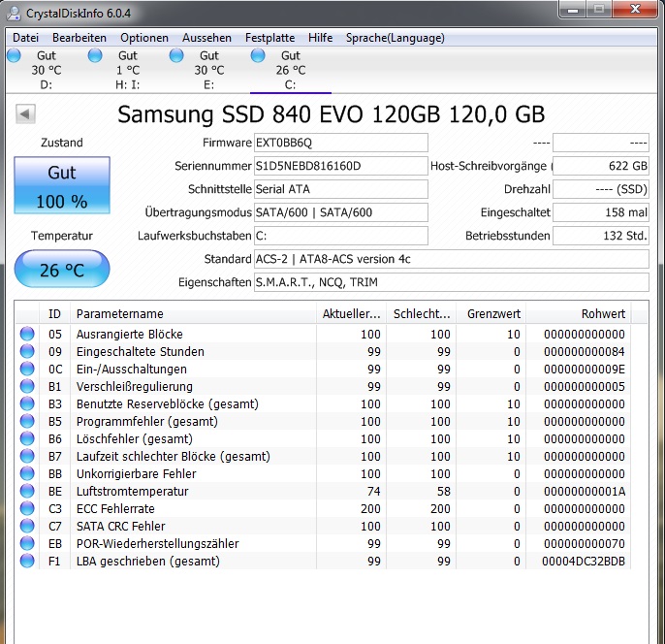Select the Eingeschaltete Stunden parameter name
The height and width of the screenshot is (644, 665).
click(x=140, y=352)
